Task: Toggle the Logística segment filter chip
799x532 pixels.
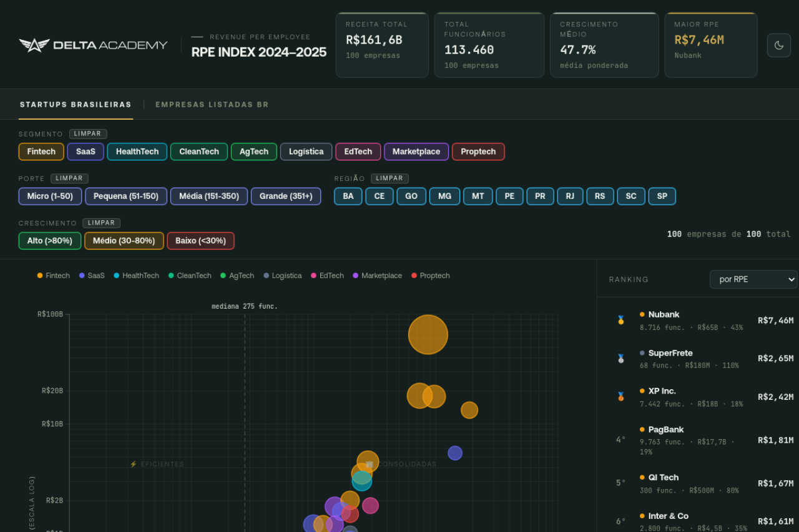Action: click(306, 152)
